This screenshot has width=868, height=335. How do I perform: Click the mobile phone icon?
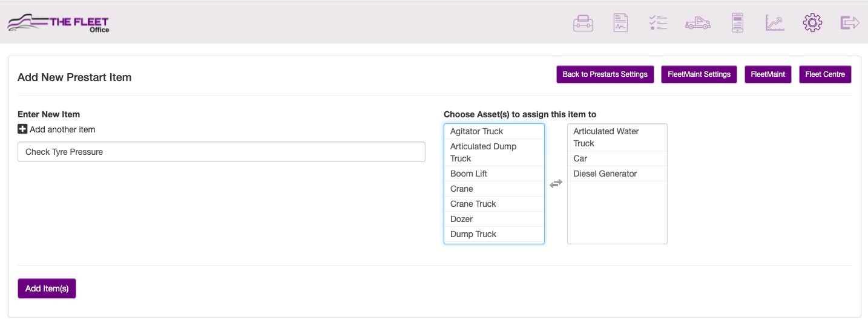point(737,23)
